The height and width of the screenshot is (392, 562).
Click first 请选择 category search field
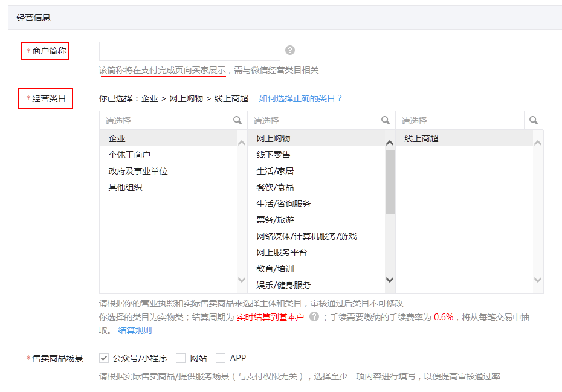164,120
